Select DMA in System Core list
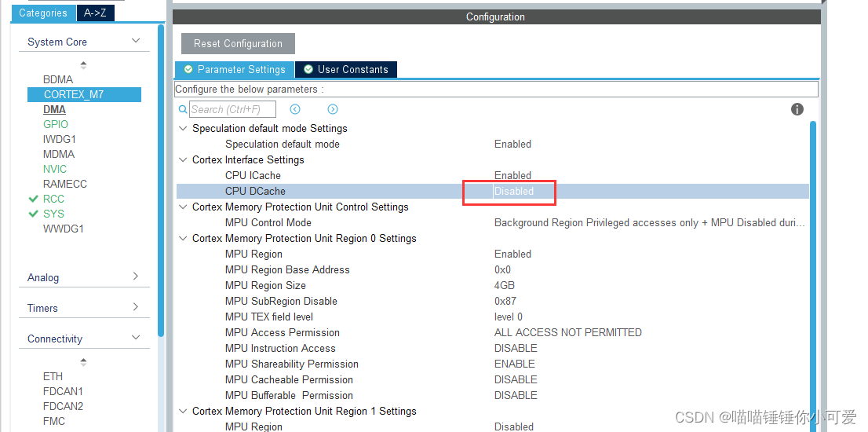This screenshot has width=868, height=432. pos(54,110)
